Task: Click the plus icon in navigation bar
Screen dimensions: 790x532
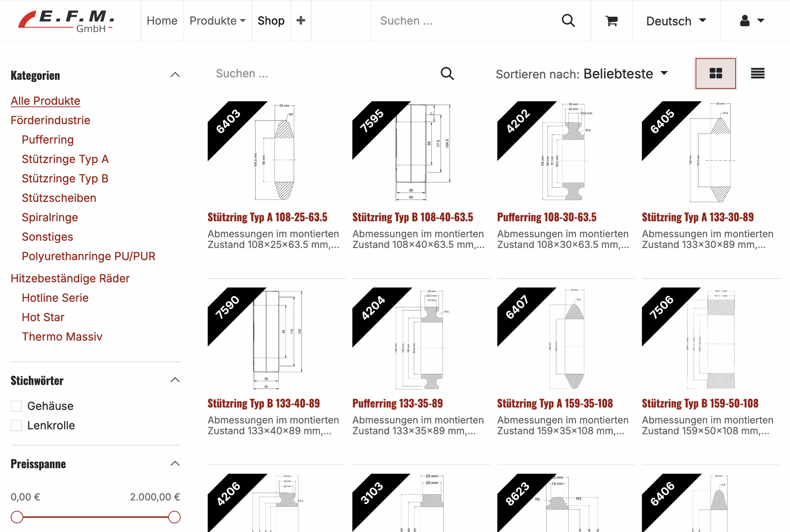Action: click(x=301, y=21)
